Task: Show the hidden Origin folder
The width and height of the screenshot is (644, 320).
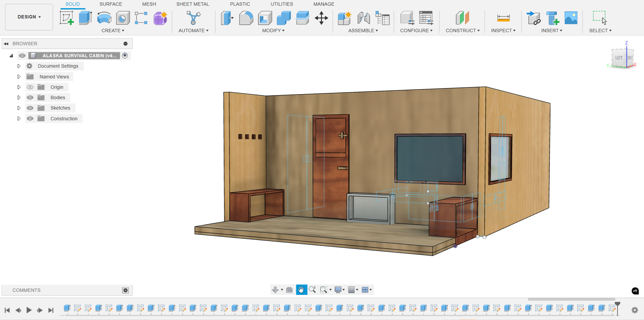Action: (30, 87)
